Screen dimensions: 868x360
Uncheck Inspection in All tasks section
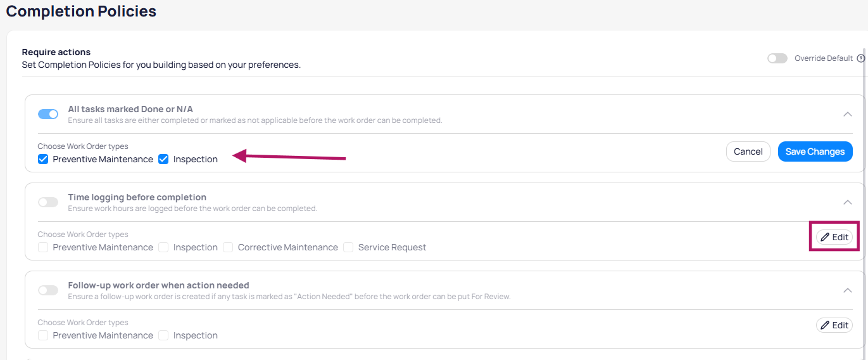coord(163,159)
